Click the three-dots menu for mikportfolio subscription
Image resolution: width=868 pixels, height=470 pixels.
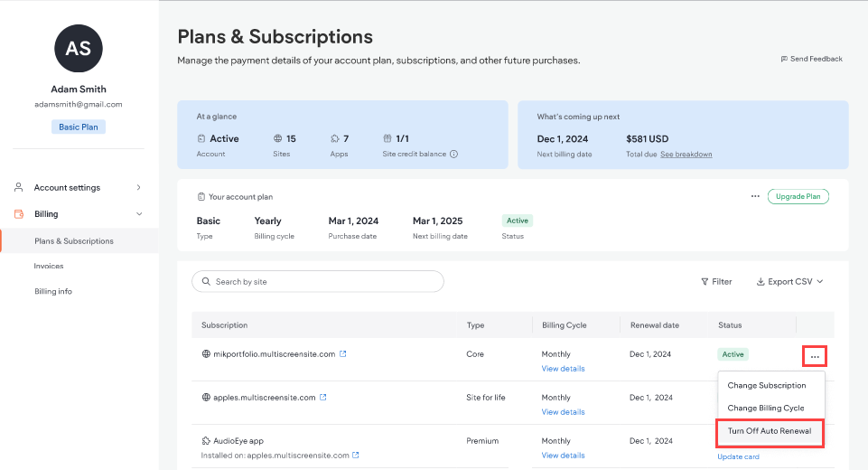[x=815, y=356]
